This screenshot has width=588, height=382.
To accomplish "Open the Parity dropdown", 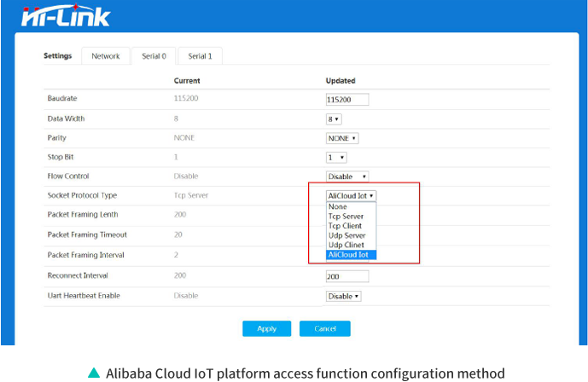I will (x=342, y=138).
